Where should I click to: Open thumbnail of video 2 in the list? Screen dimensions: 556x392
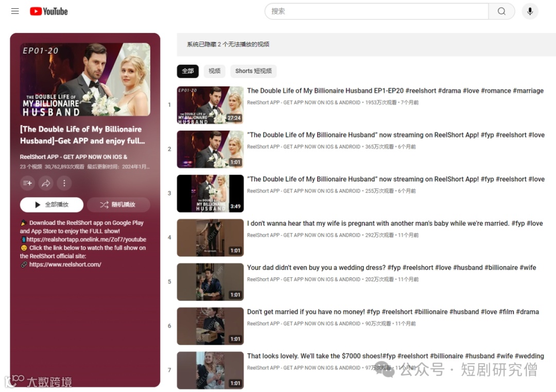(210, 149)
